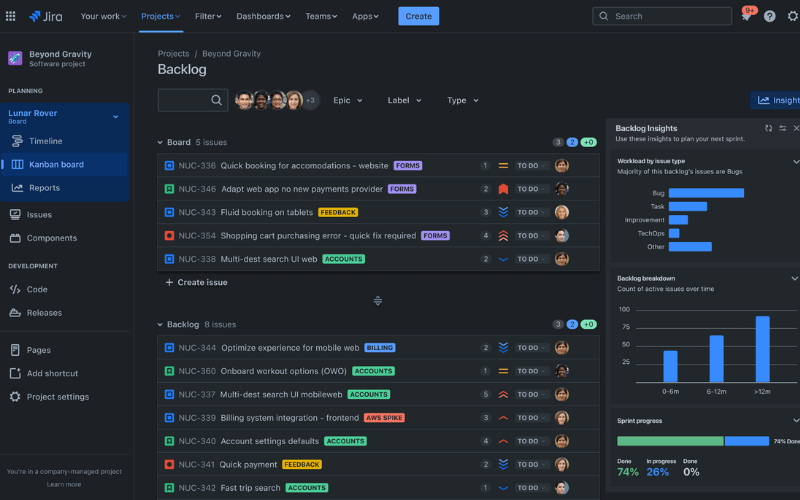Expand the Lunar Rover board switcher
800x500 pixels.
(116, 117)
